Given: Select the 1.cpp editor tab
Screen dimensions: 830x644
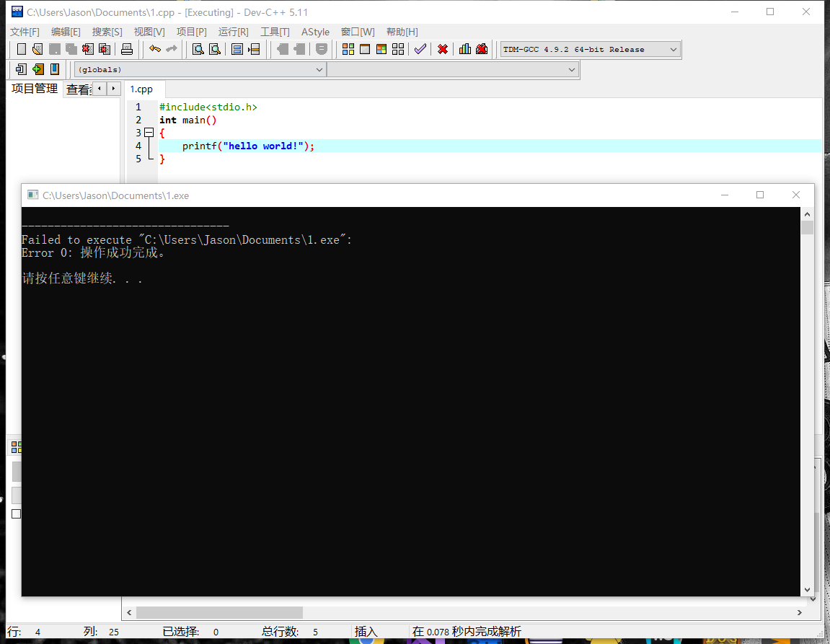Looking at the screenshot, I should click(144, 89).
